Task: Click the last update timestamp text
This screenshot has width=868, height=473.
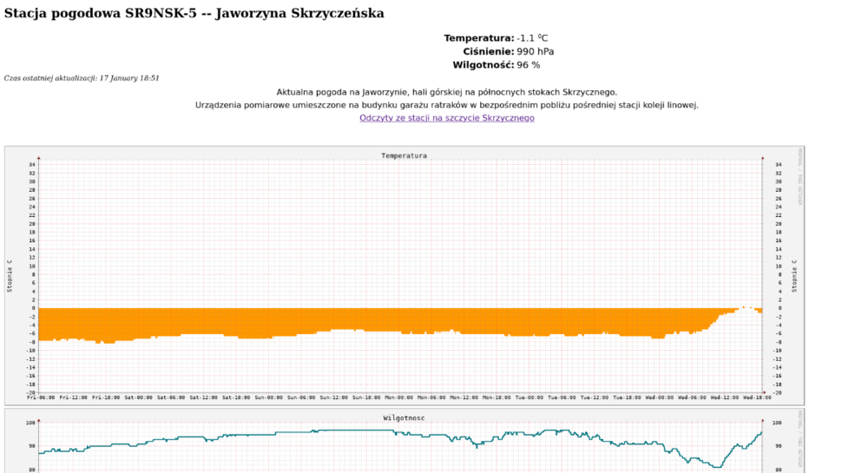Action: [82, 78]
